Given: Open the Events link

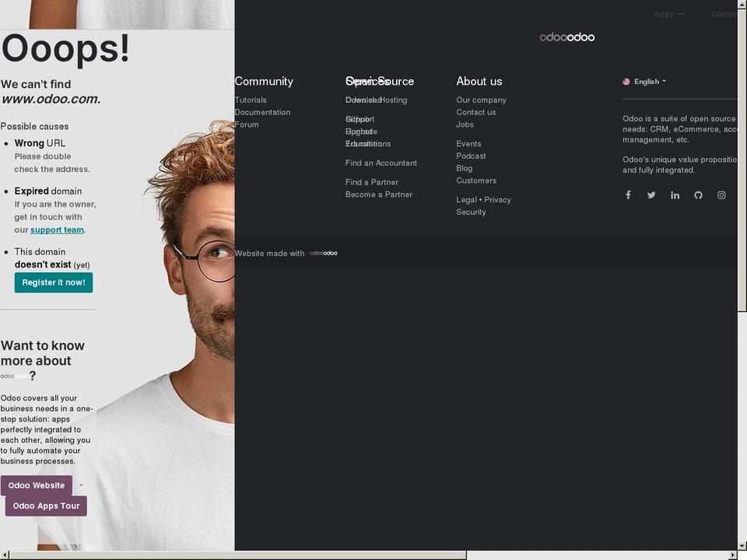Looking at the screenshot, I should coord(468,143).
